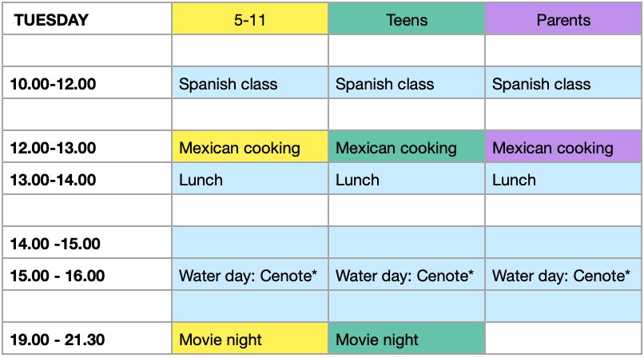Screen dimensions: 644x358
Task: Select Water day: Cenote cell under 5-11
Action: (x=250, y=275)
